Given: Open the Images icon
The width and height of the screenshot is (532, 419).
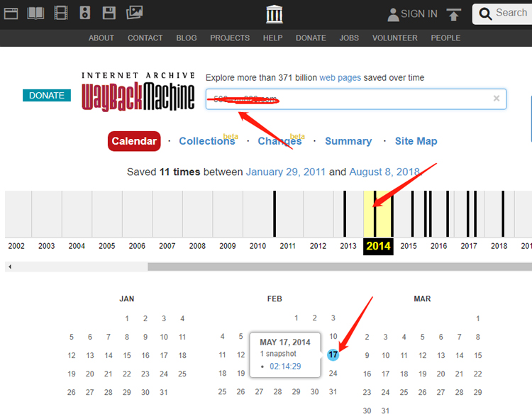Looking at the screenshot, I should click(134, 13).
